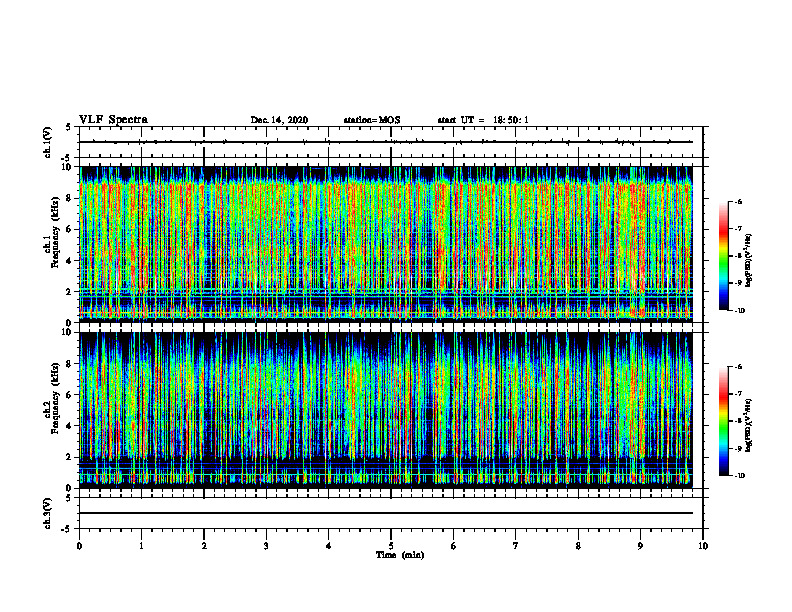Click the -6 tick of the ch.2 color bar
This screenshot has width=792, height=612.
click(x=738, y=367)
